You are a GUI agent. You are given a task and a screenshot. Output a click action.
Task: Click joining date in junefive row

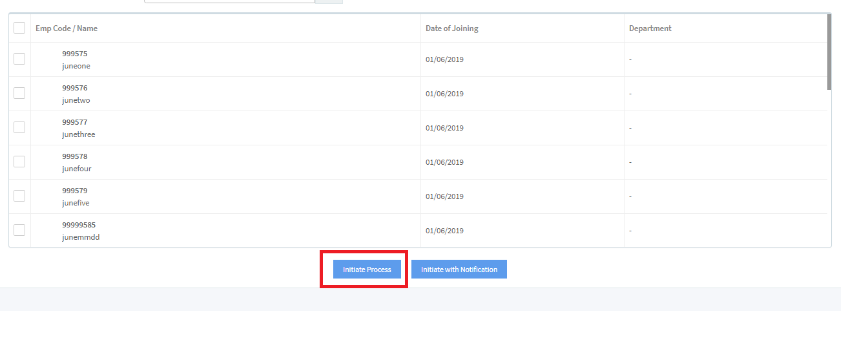(444, 196)
